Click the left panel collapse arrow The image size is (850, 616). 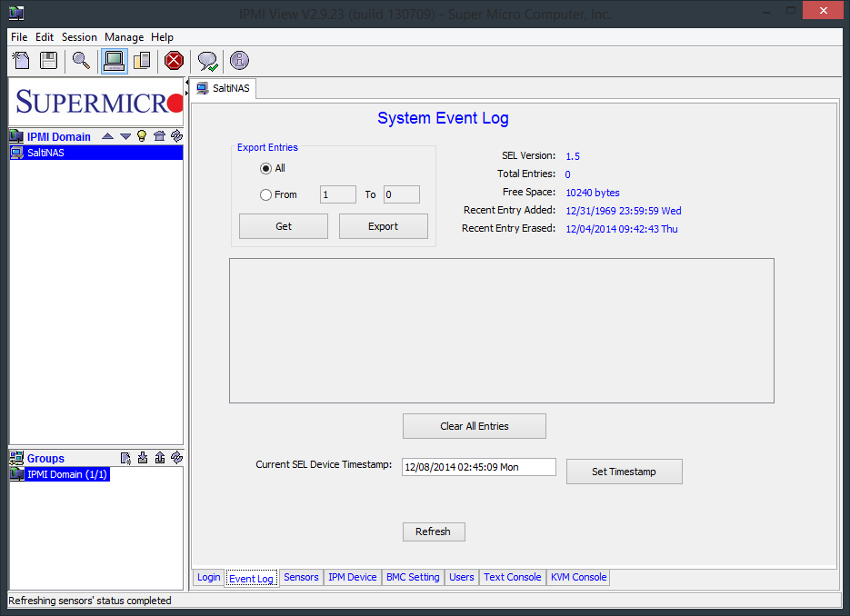click(187, 83)
